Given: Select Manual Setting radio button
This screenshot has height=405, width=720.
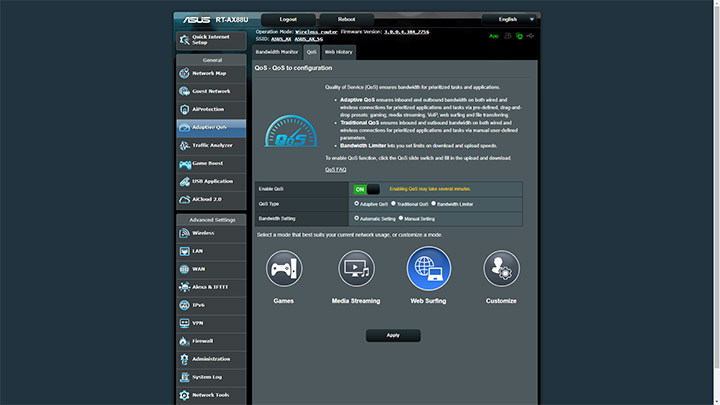Looking at the screenshot, I should pos(401,218).
